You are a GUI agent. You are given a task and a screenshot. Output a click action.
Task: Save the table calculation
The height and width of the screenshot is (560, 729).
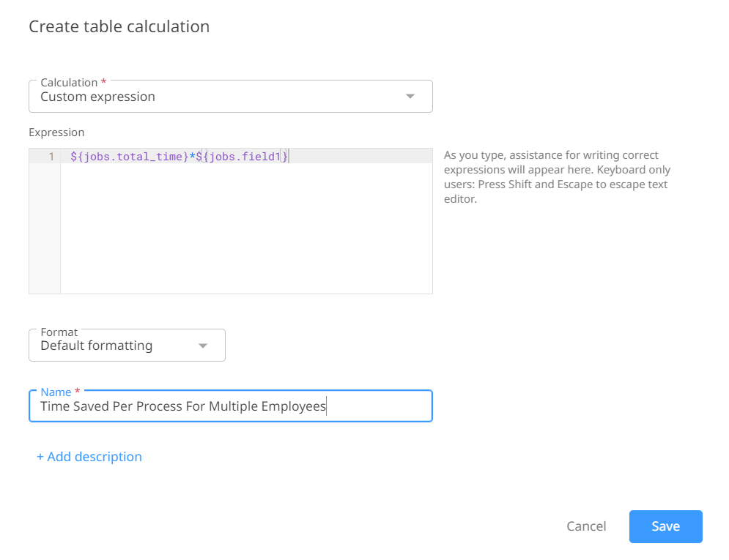pos(666,526)
